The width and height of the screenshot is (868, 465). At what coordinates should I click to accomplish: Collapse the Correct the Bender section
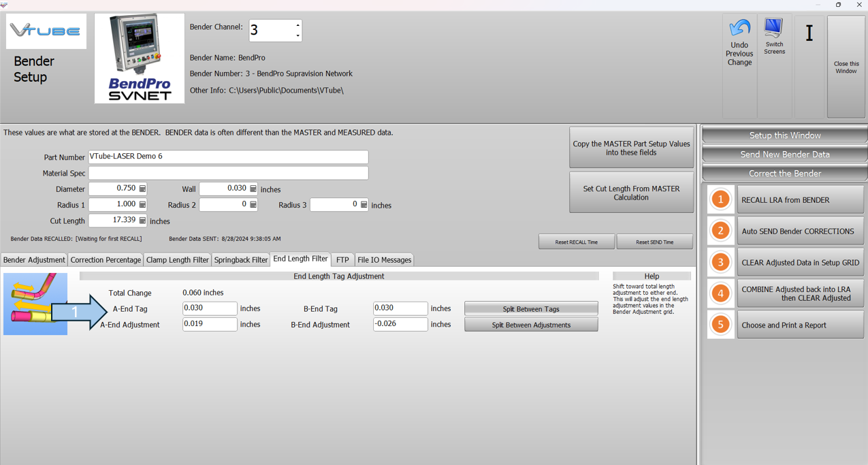pos(785,173)
